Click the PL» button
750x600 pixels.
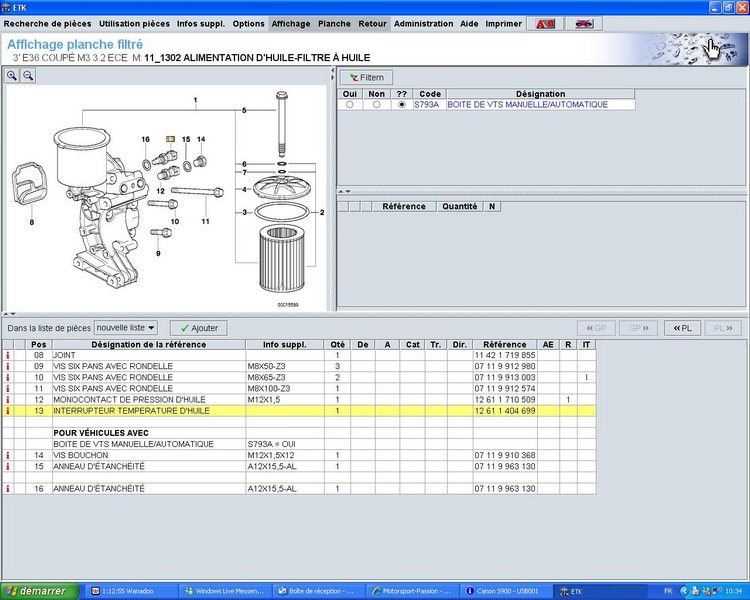(723, 328)
